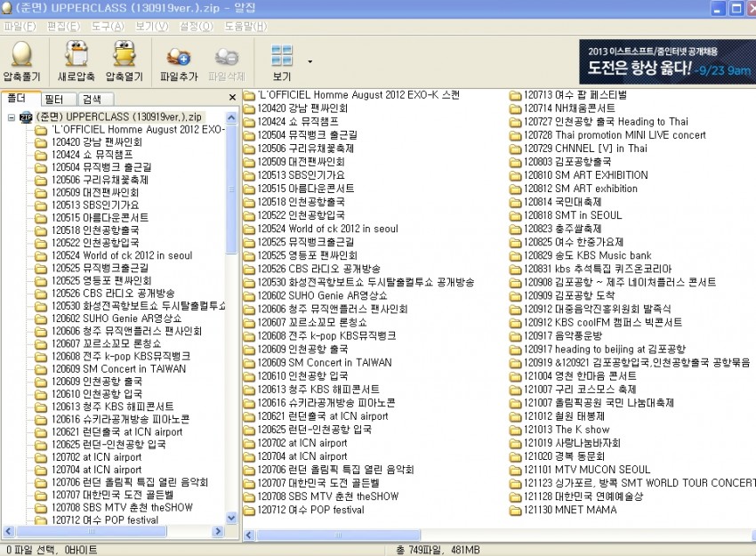Click the 새로압축 (new archive) icon
756x556 pixels.
point(76,53)
